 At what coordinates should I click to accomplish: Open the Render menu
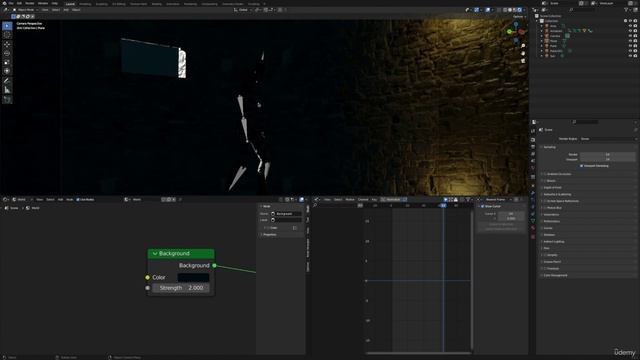(30, 3)
